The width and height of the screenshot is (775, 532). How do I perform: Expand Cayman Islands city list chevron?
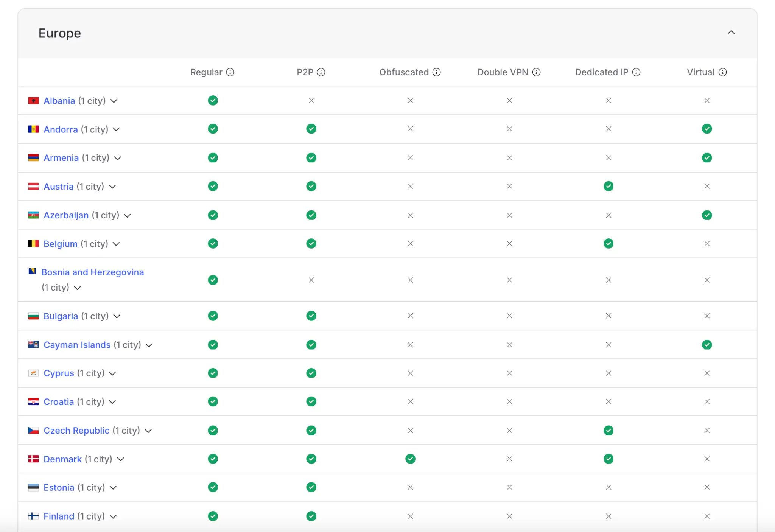pyautogui.click(x=149, y=345)
